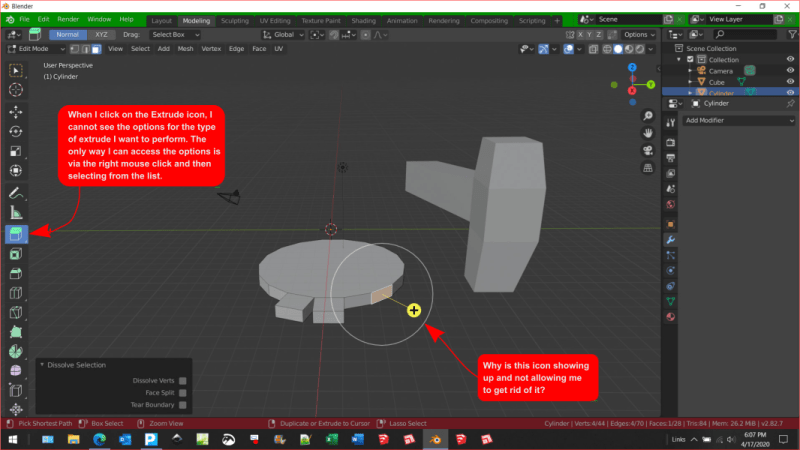Image resolution: width=800 pixels, height=450 pixels.
Task: Enable edge select mode
Action: pyautogui.click(x=86, y=49)
